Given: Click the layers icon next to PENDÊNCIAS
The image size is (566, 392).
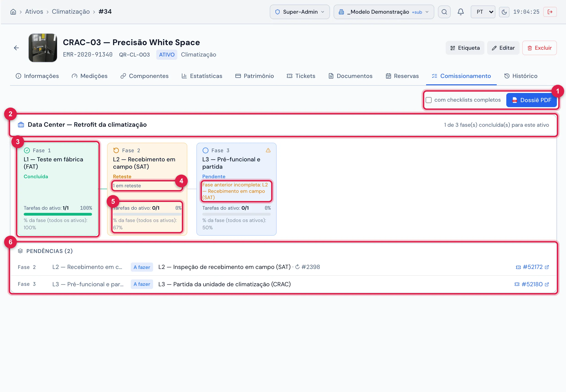Looking at the screenshot, I should (x=20, y=251).
